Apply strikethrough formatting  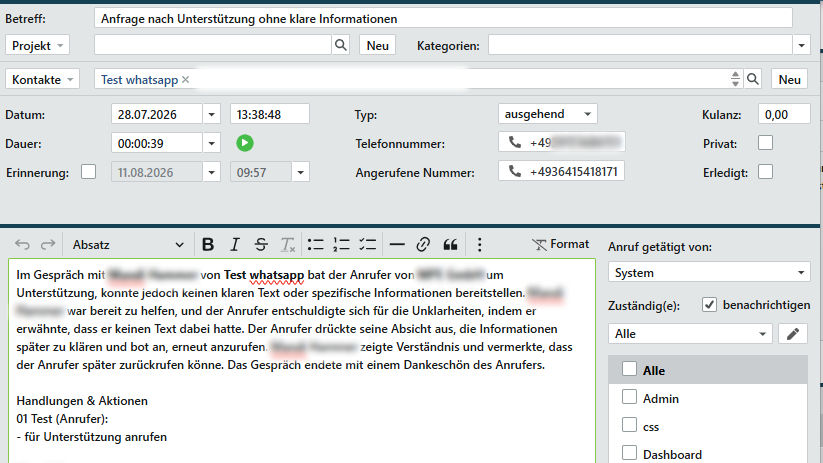click(261, 245)
